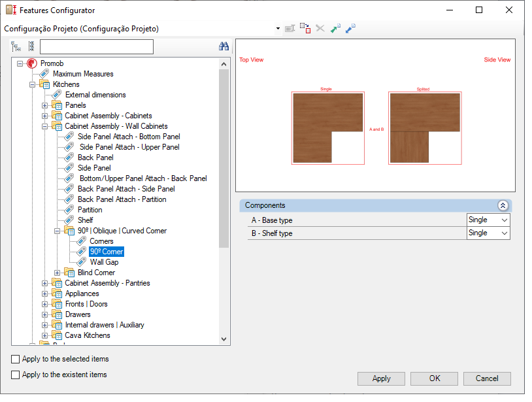532x402 pixels.
Task: Click the Single base top view thumbnail
Action: coord(327,128)
